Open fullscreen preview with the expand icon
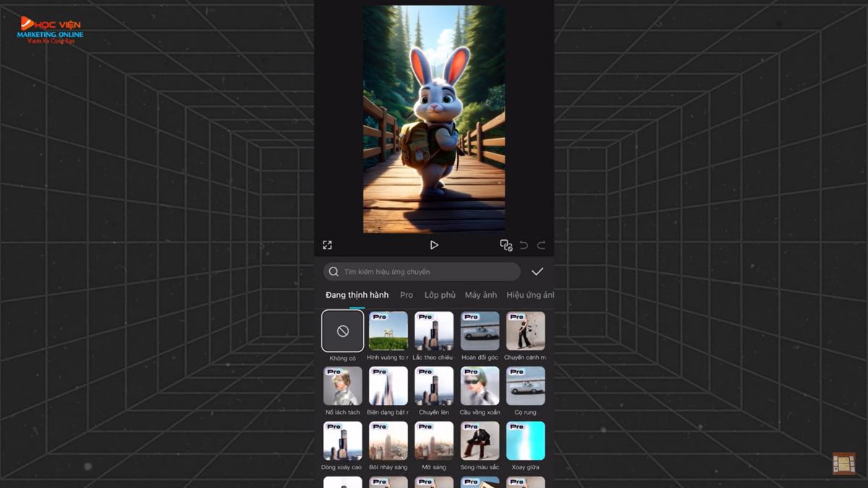The width and height of the screenshot is (868, 488). tap(327, 245)
